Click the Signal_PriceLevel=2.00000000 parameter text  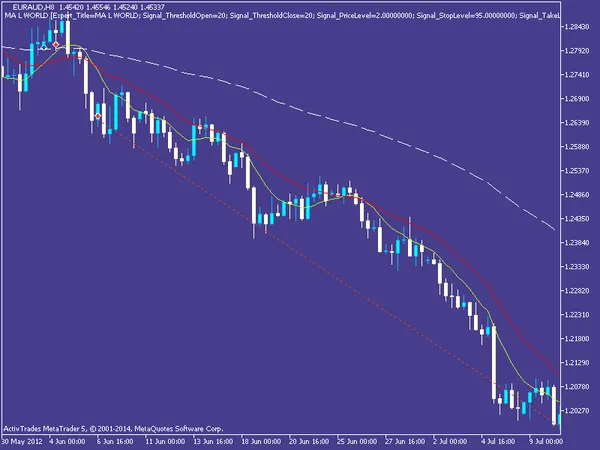point(365,16)
